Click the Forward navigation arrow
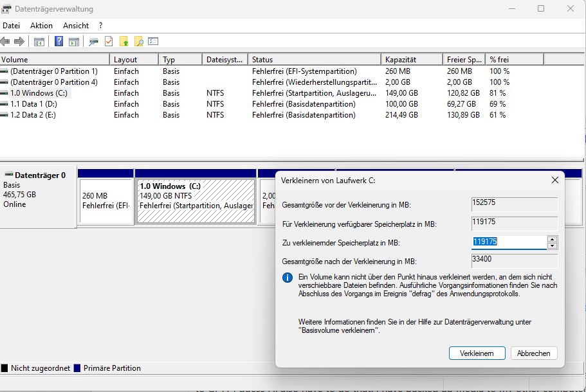 [20, 40]
